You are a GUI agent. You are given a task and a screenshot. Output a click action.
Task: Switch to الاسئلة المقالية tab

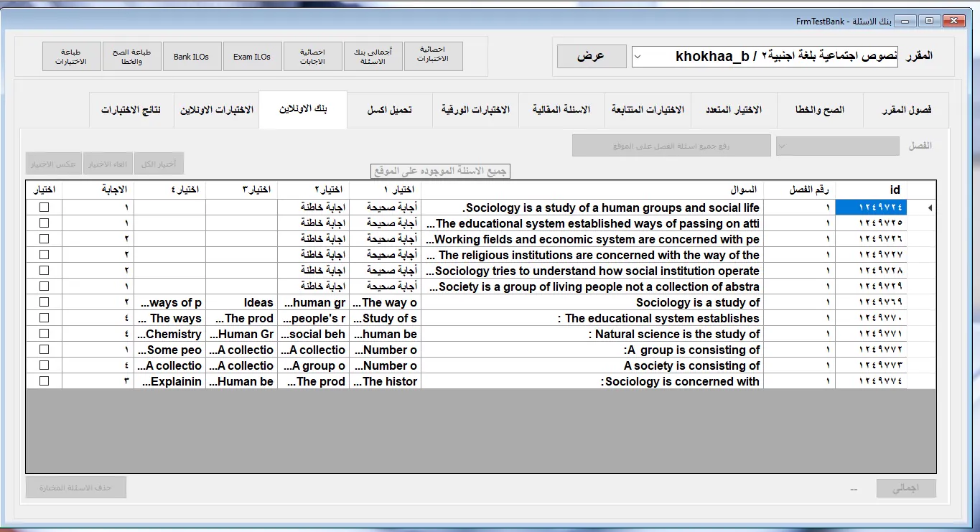(x=561, y=110)
